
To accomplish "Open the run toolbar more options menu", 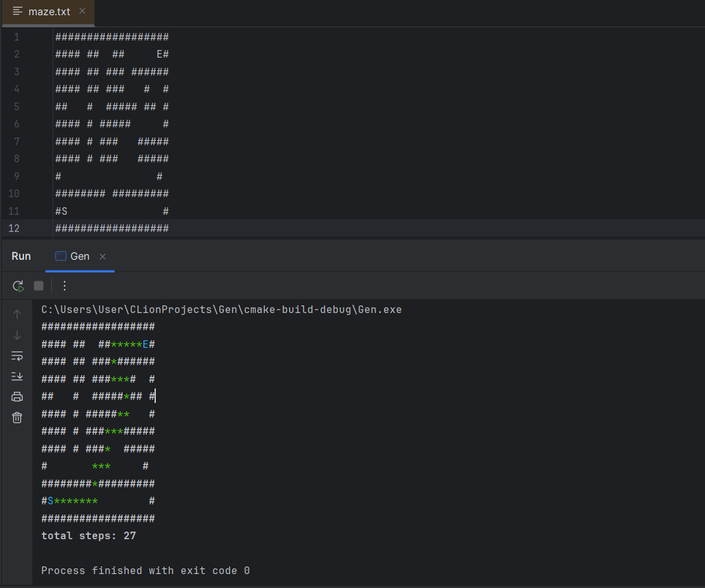I will coord(65,286).
